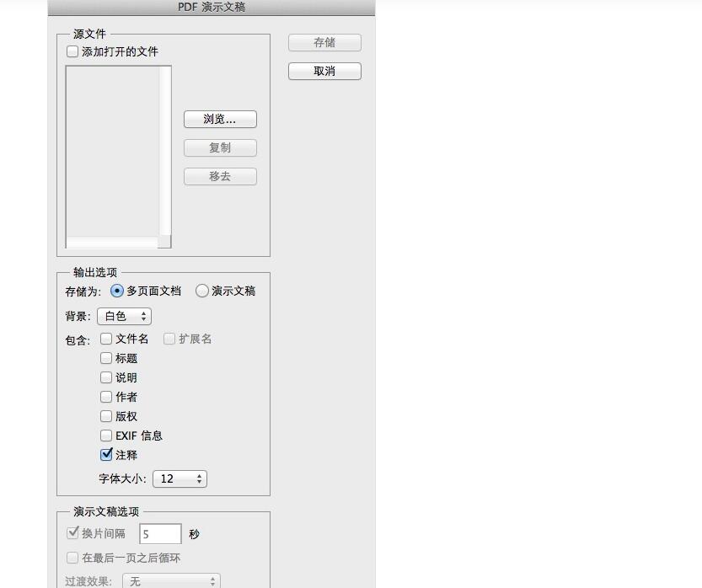Open the 字体大小 dropdown showing 12

point(180,478)
